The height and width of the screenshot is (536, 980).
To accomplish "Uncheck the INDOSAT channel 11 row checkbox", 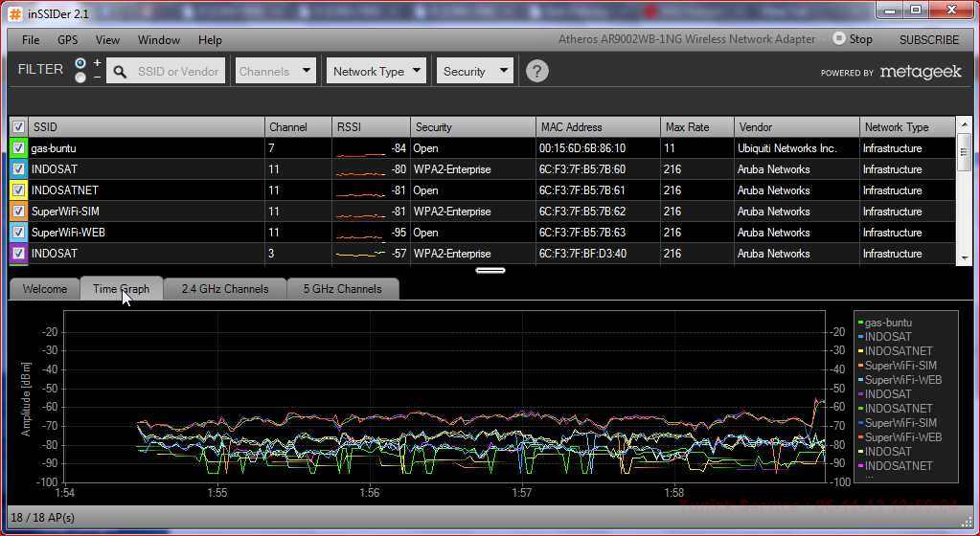I will [19, 169].
